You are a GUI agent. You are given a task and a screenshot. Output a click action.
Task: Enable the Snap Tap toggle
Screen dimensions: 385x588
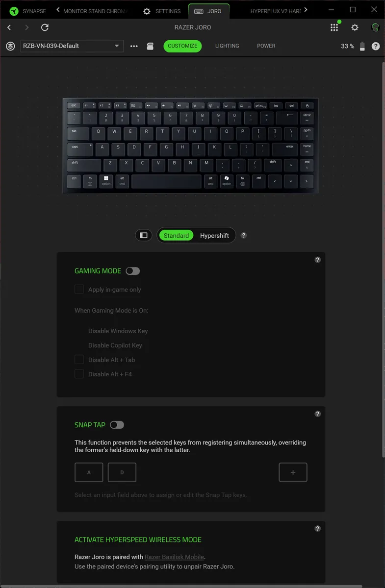click(x=117, y=425)
